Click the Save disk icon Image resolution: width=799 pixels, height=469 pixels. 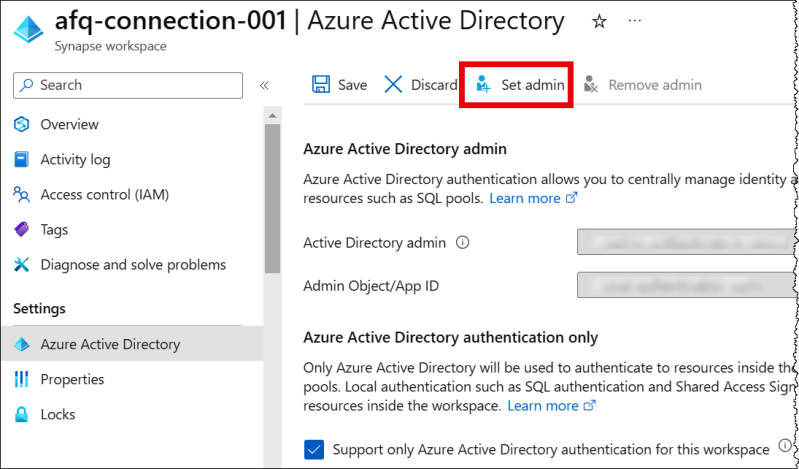click(321, 85)
